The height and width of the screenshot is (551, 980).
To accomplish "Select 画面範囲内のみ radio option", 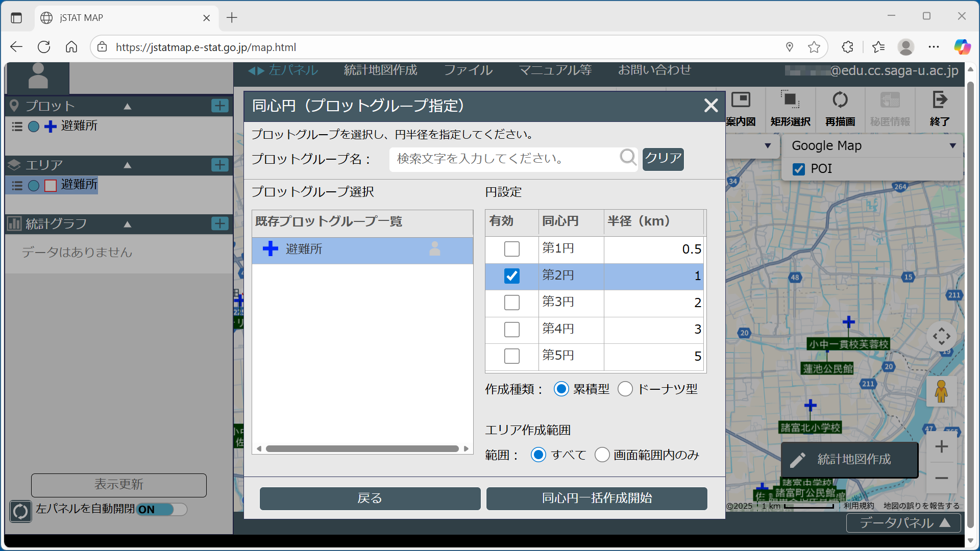I will point(602,455).
